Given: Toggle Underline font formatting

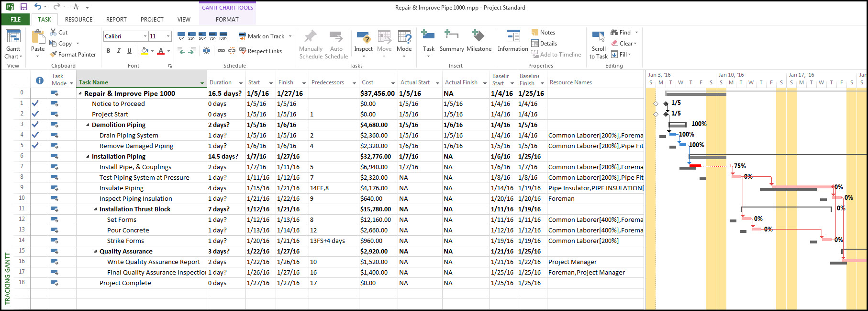Looking at the screenshot, I should click(x=129, y=51).
